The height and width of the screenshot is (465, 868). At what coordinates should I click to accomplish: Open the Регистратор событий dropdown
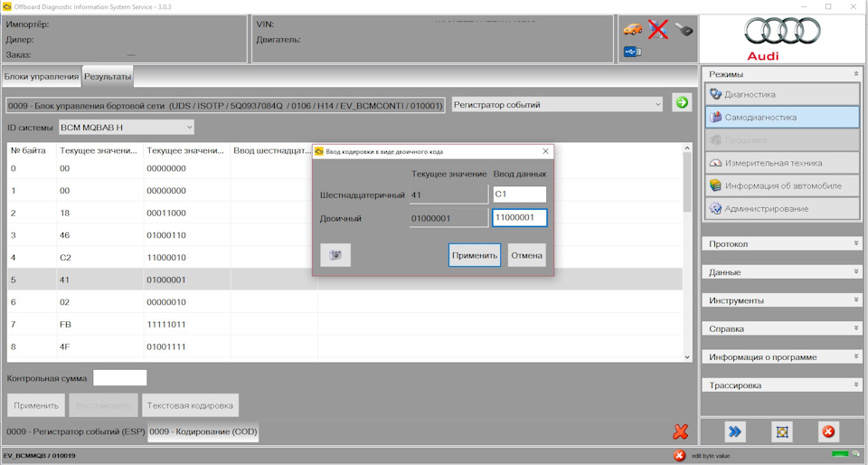point(557,104)
